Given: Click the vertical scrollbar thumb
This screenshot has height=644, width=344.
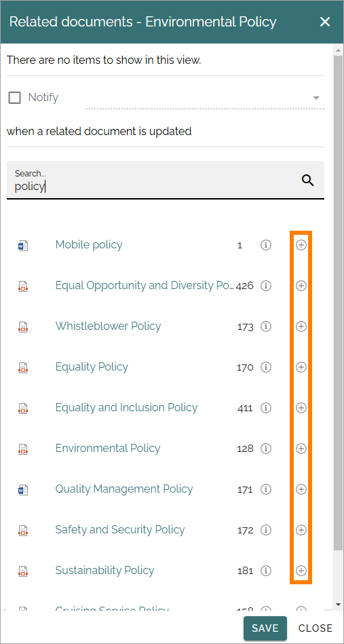Looking at the screenshot, I should click(x=338, y=303).
